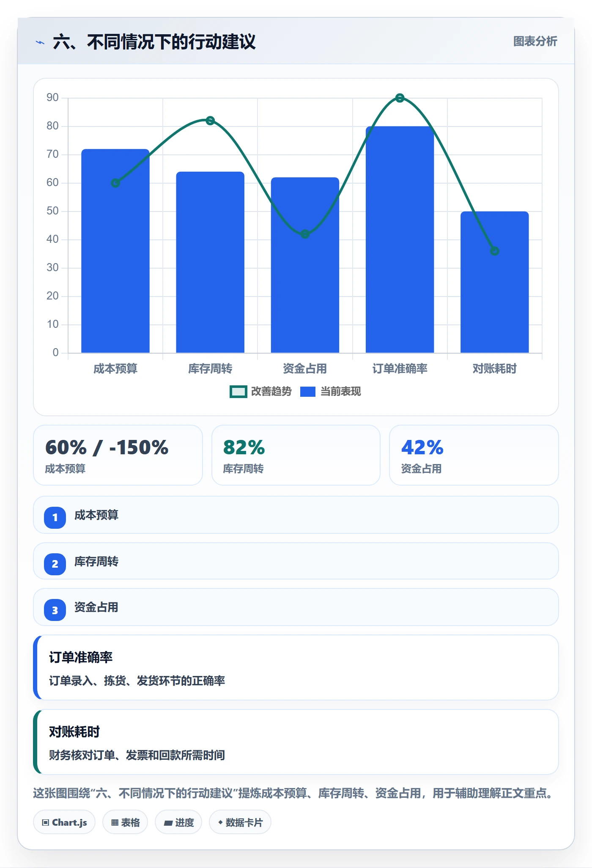Click the 资金占用 blue bar in the chart
This screenshot has width=592, height=868.
click(x=305, y=265)
